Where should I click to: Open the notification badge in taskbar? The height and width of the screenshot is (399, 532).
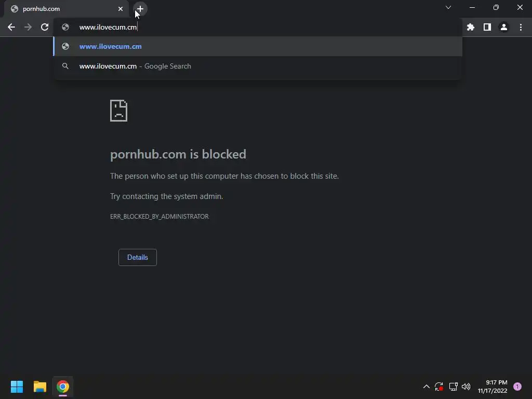point(517,387)
